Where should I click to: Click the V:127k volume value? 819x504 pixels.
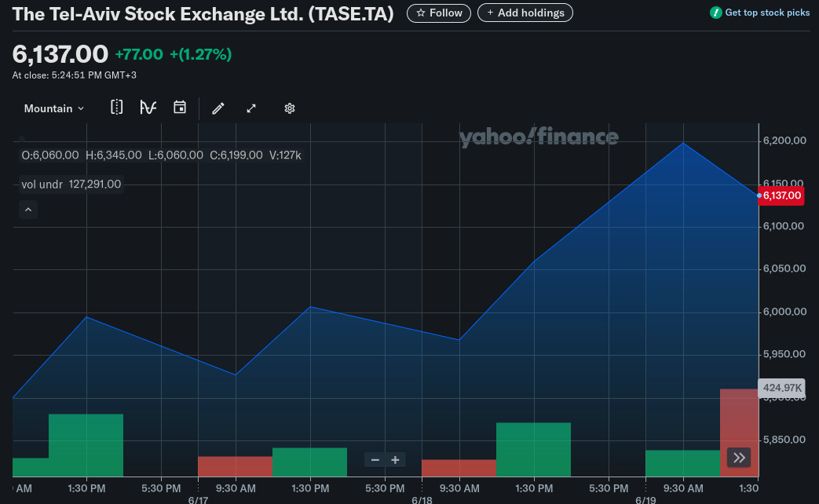point(285,155)
